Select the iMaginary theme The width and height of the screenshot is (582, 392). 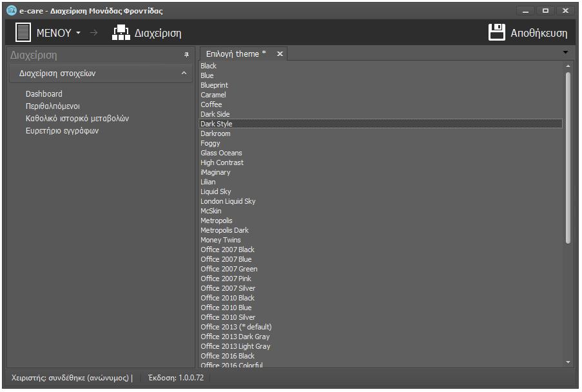(x=381, y=172)
